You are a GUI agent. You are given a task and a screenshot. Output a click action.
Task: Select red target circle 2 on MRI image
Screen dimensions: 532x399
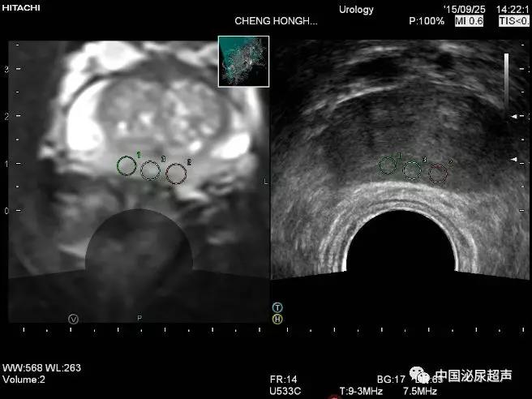coord(176,174)
